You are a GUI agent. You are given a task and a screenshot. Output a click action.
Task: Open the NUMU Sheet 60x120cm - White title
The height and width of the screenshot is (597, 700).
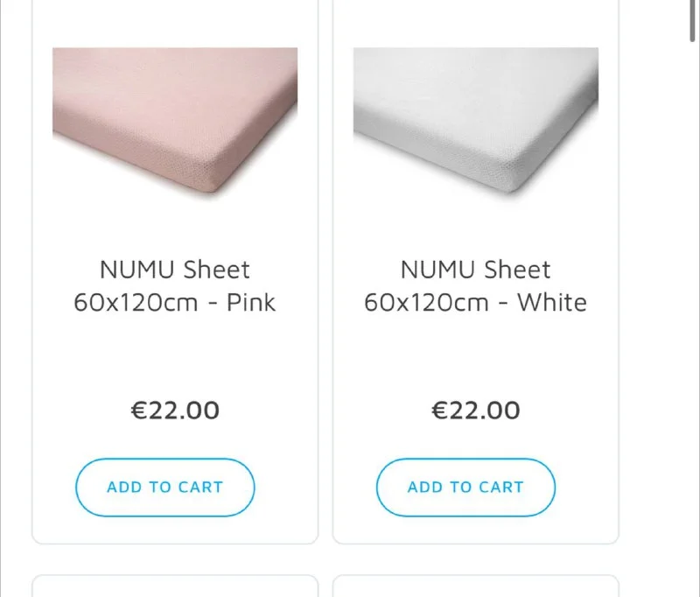(476, 285)
